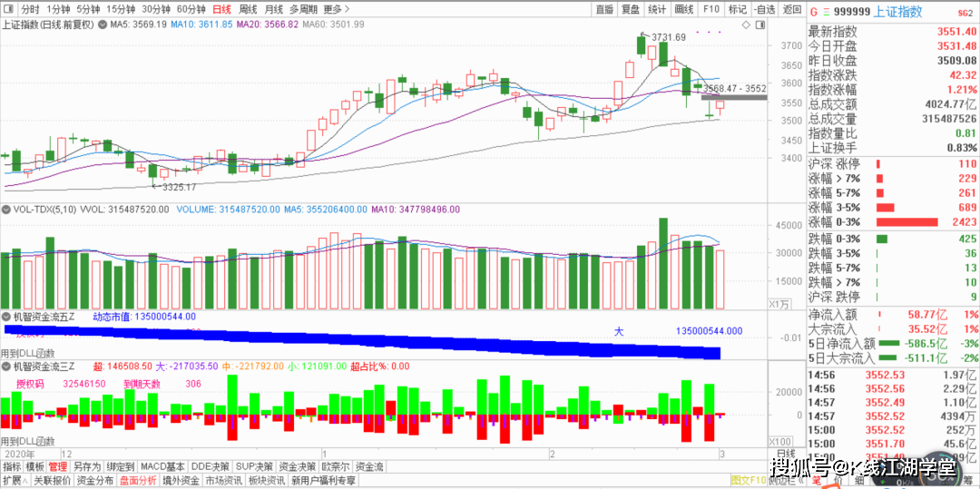Viewport: 980px width, 489px height.
Task: Click the 复盘 replay button
Action: coord(631,9)
